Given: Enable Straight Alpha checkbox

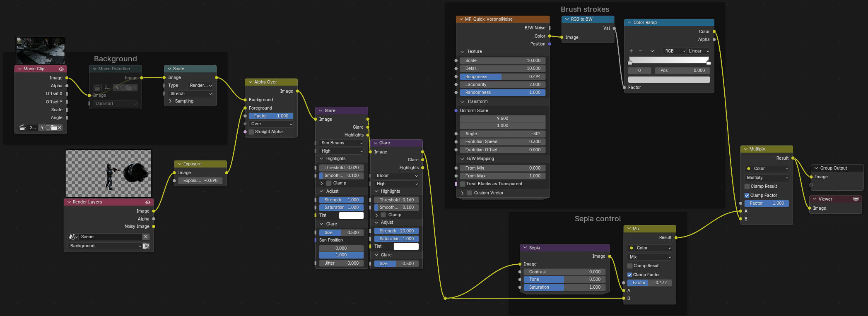Looking at the screenshot, I should (251, 132).
